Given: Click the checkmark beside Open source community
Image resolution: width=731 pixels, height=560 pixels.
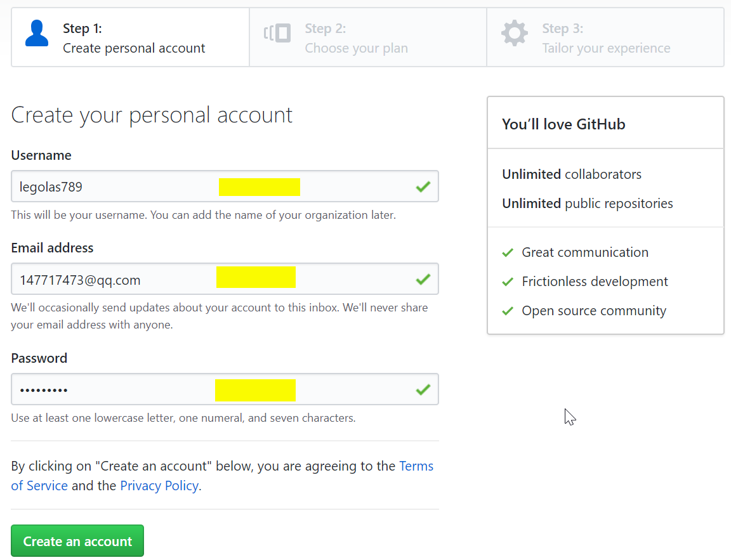Looking at the screenshot, I should (x=508, y=311).
